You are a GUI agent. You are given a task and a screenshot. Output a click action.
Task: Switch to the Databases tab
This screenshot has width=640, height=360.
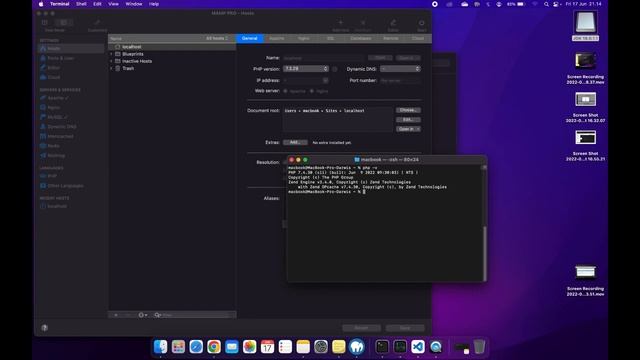pyautogui.click(x=361, y=38)
